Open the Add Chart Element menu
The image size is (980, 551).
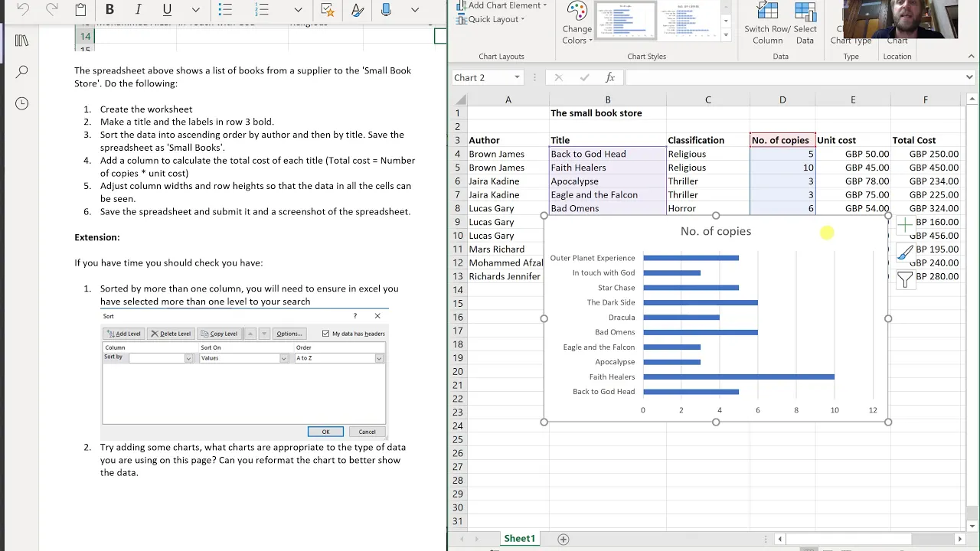click(501, 5)
